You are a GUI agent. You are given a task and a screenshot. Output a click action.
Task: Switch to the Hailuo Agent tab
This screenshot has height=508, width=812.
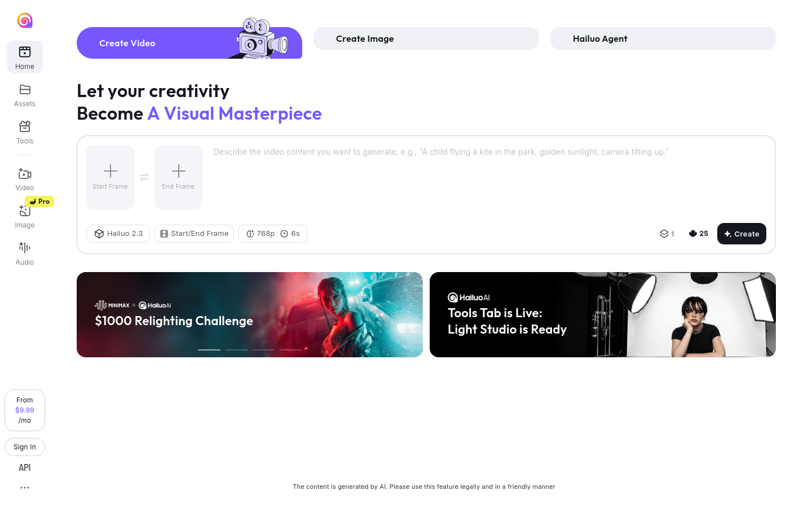[663, 38]
